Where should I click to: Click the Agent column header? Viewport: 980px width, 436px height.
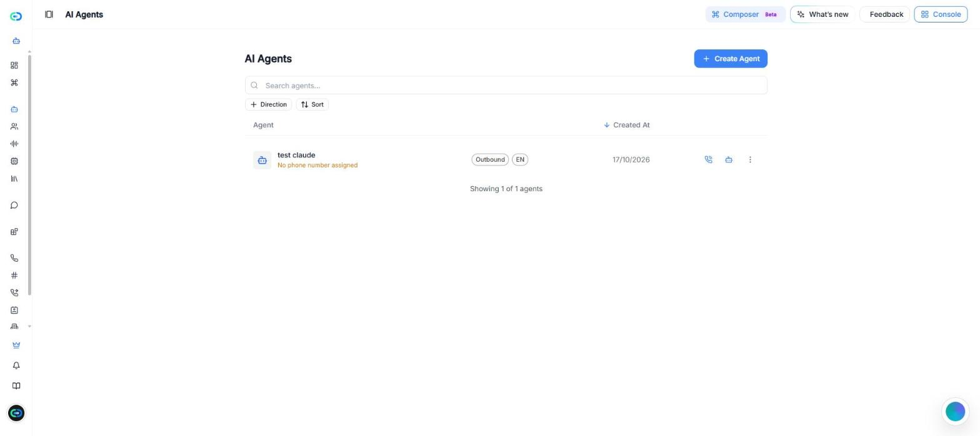pyautogui.click(x=263, y=125)
